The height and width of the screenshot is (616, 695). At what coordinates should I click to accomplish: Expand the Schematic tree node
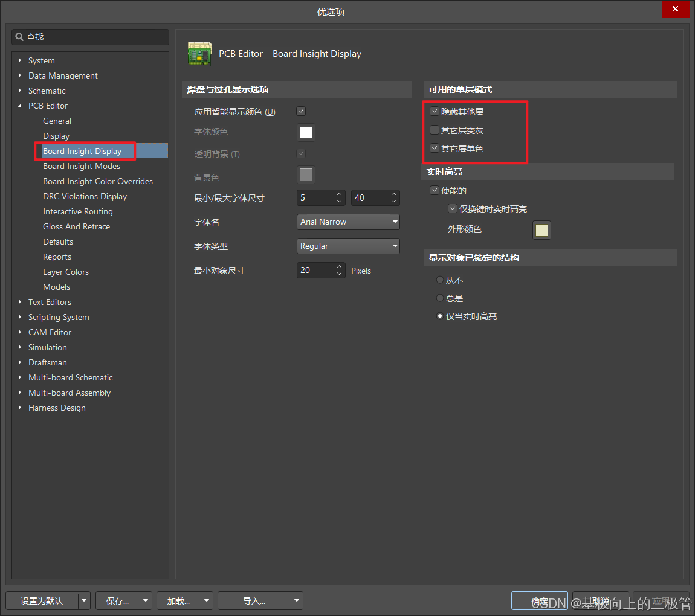[19, 91]
